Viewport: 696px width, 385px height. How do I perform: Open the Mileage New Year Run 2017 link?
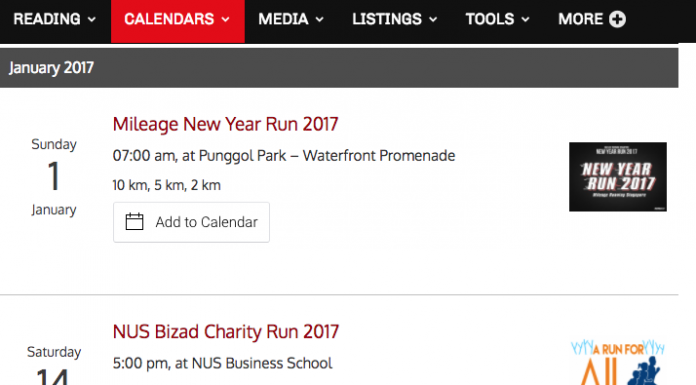pyautogui.click(x=225, y=124)
